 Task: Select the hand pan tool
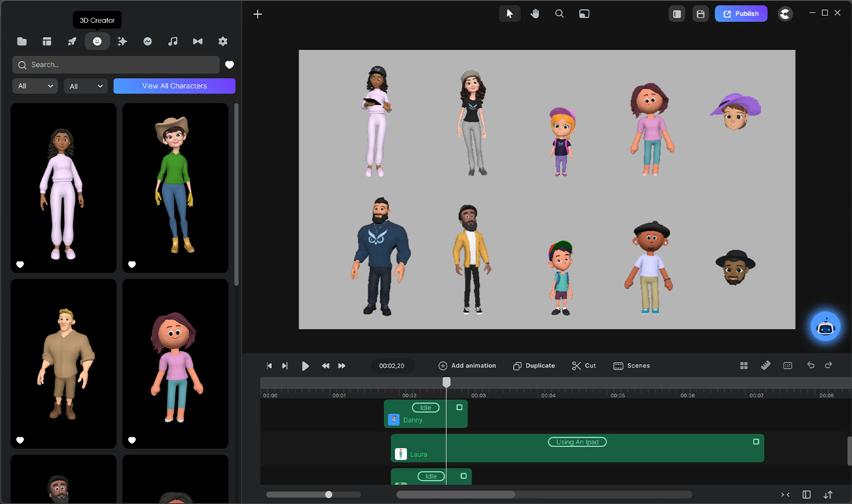tap(535, 14)
